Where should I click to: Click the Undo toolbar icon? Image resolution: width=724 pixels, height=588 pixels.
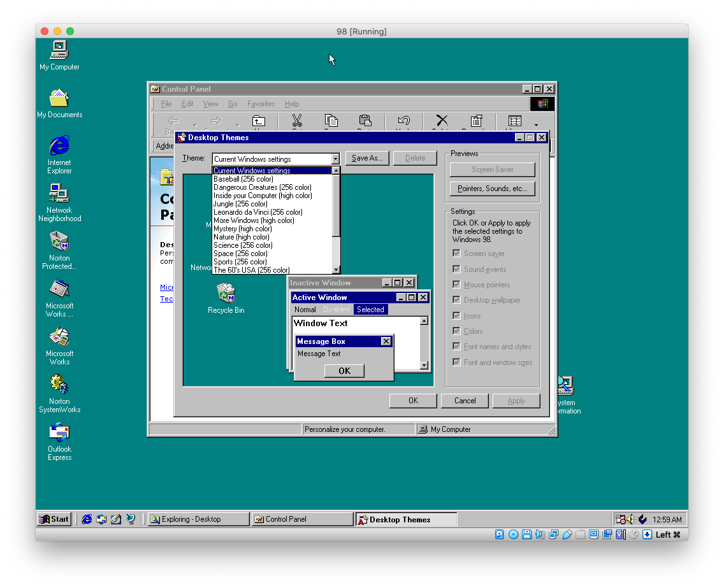[403, 121]
